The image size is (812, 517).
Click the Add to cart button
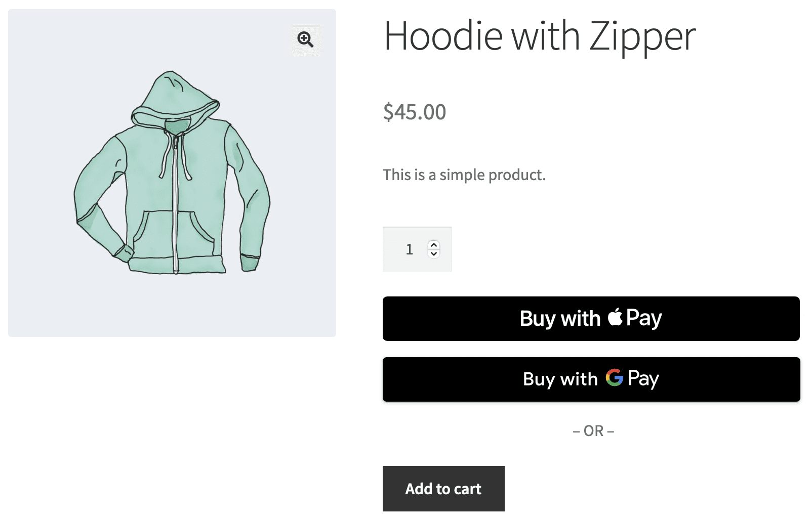coord(443,489)
